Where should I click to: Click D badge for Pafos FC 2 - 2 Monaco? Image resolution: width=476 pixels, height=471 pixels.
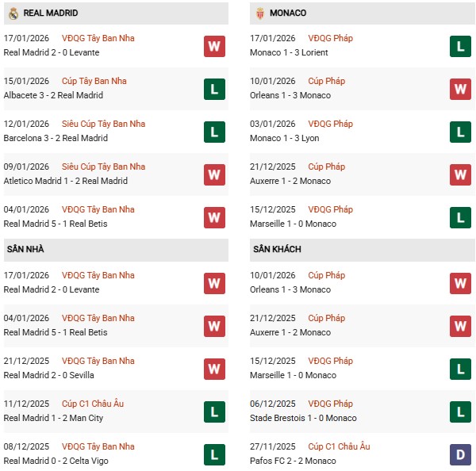click(x=460, y=454)
